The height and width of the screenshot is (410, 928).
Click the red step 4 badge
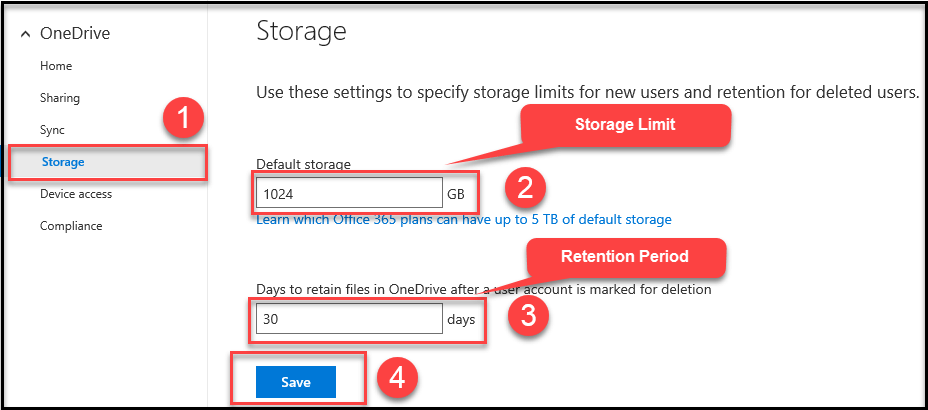[397, 381]
